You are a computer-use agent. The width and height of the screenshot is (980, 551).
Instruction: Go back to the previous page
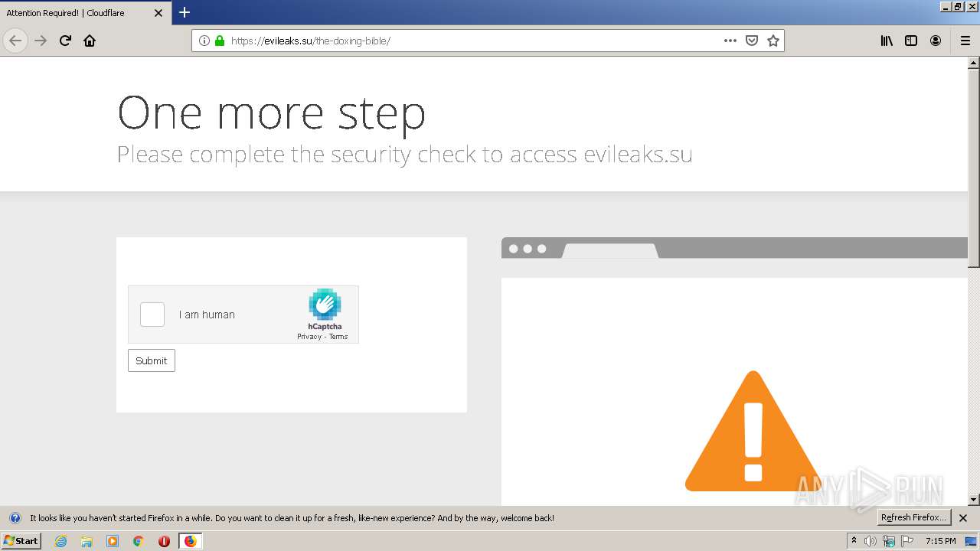15,41
